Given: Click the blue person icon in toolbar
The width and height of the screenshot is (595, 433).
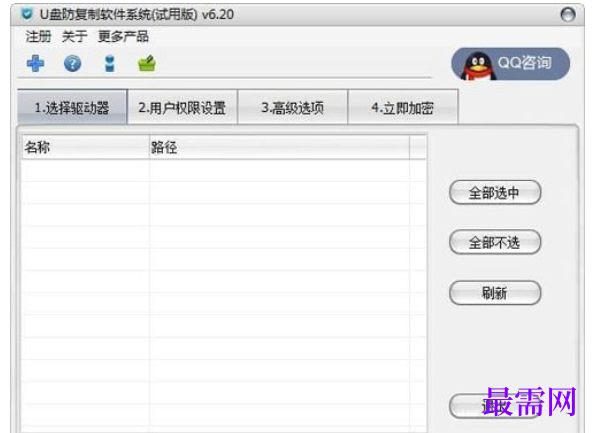Looking at the screenshot, I should (110, 63).
